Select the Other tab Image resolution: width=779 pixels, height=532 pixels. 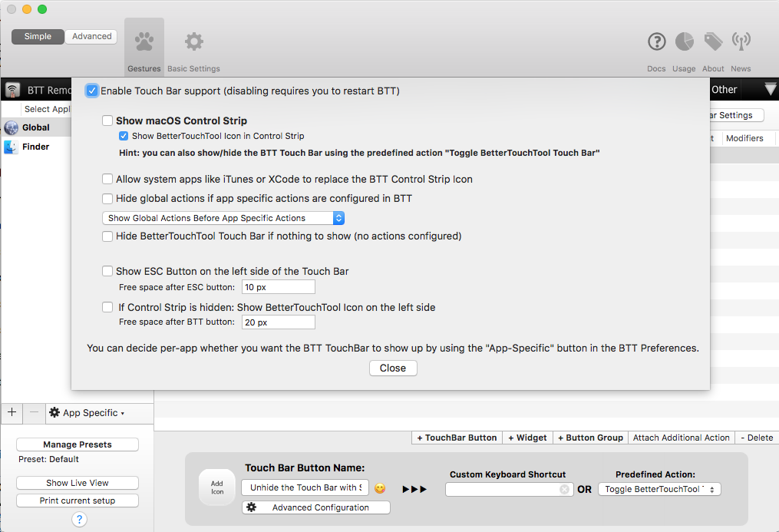724,90
